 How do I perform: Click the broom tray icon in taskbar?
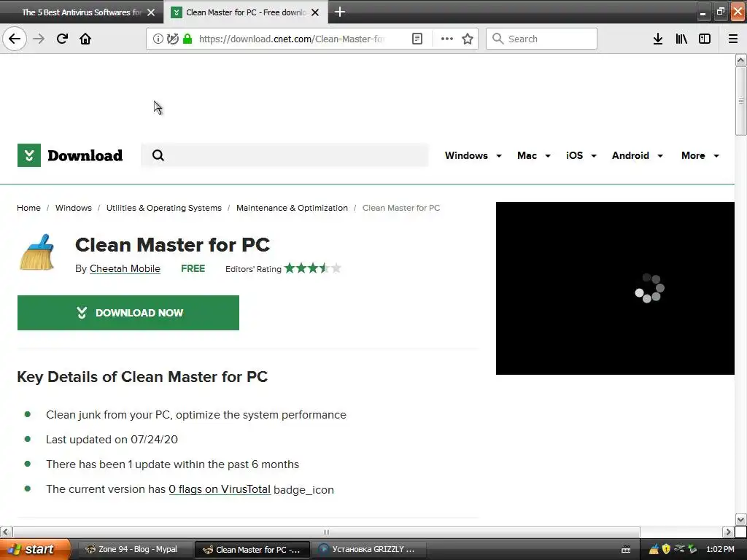click(654, 549)
